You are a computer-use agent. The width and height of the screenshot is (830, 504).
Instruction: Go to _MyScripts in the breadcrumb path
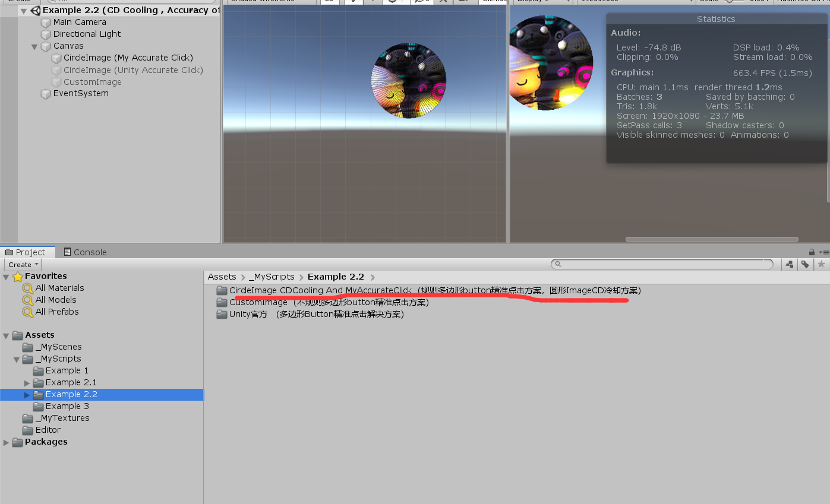click(272, 277)
